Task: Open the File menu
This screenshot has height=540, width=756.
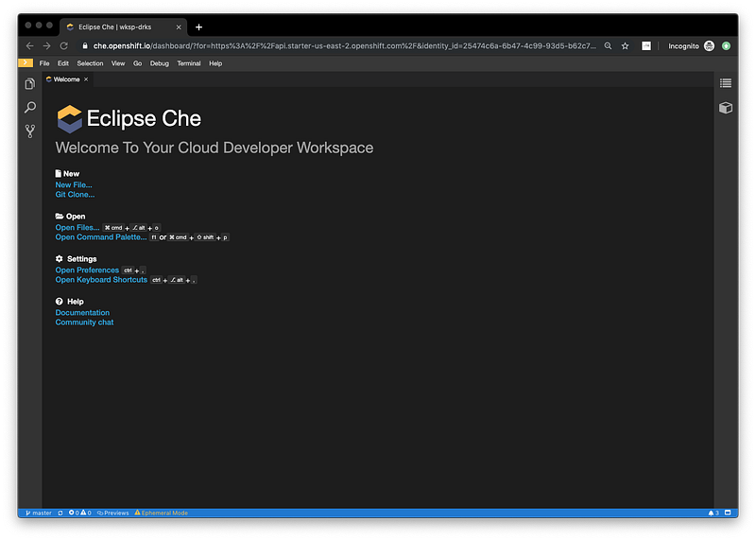Action: pos(44,63)
